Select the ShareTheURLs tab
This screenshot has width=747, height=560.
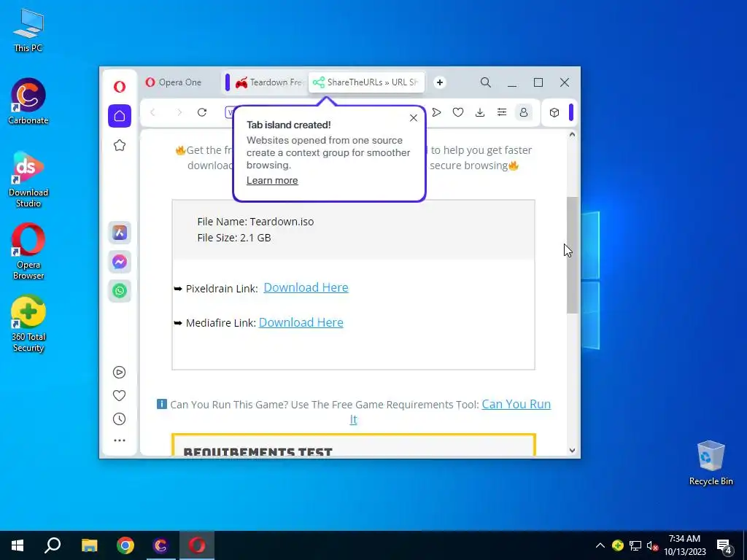(366, 82)
